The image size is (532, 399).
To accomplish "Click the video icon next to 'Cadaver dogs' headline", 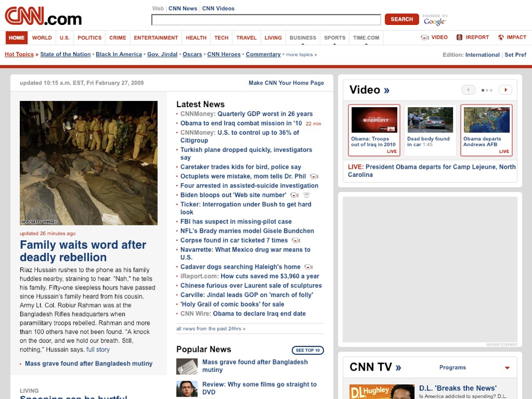I will 308,268.
